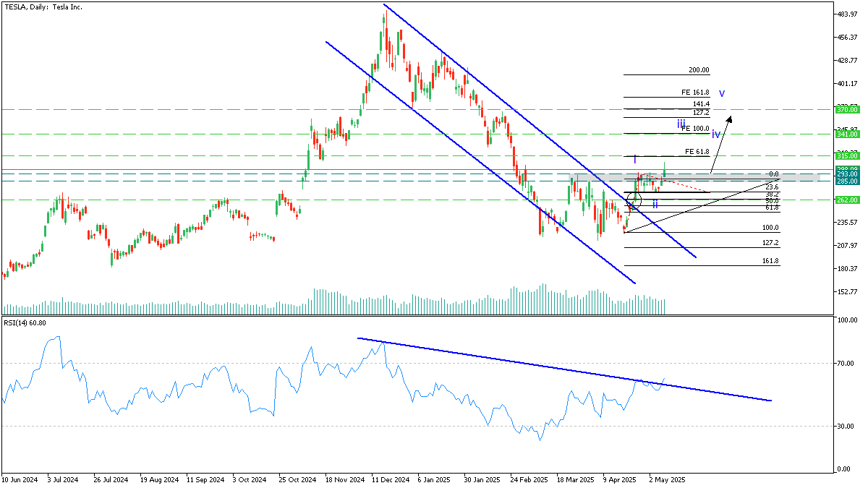Select the "24 Feb 2025" time axis label
Image resolution: width=868 pixels, height=488 pixels.
529,479
